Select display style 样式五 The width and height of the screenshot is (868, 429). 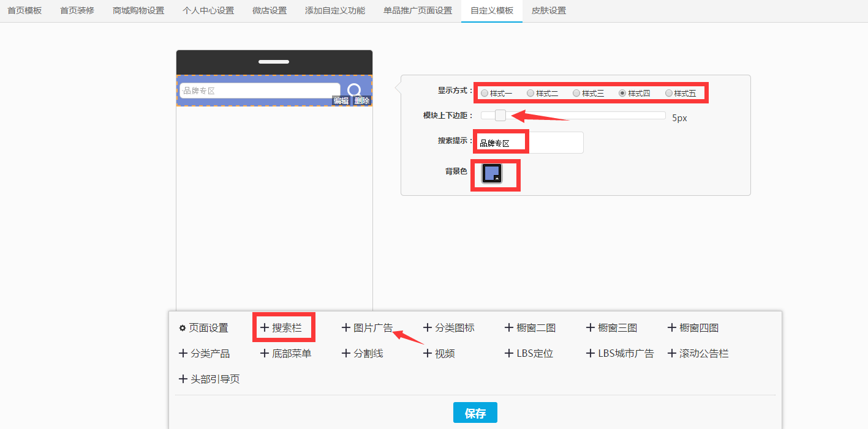[x=669, y=94]
